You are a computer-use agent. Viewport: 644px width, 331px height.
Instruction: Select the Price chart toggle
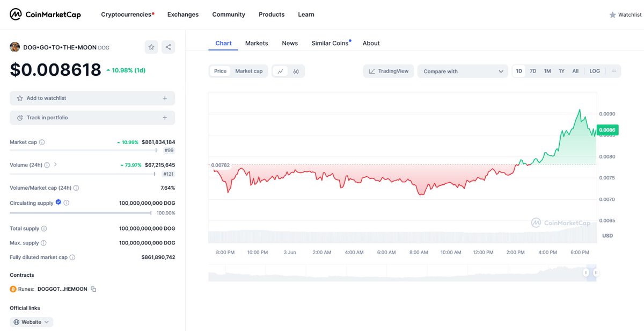(x=220, y=71)
